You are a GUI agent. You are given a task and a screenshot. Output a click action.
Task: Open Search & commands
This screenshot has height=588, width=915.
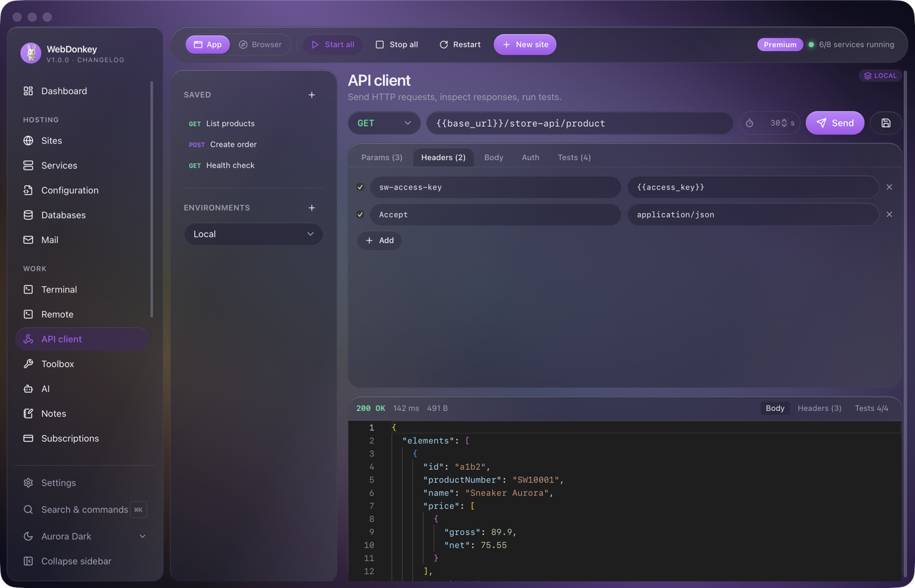pyautogui.click(x=84, y=510)
